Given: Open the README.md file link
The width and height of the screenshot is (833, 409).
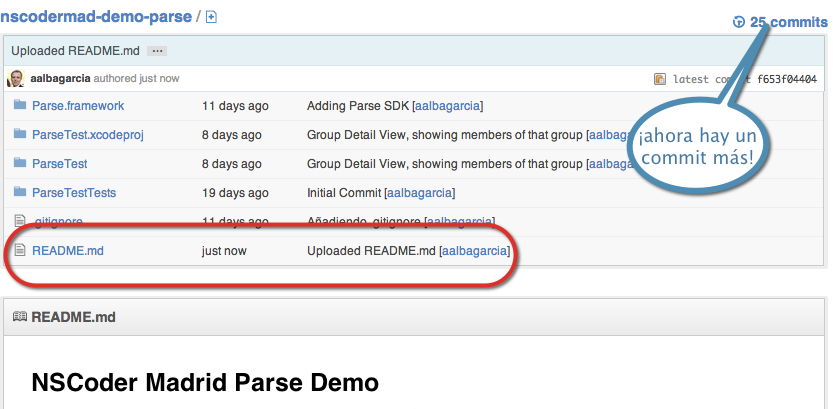Looking at the screenshot, I should (68, 251).
